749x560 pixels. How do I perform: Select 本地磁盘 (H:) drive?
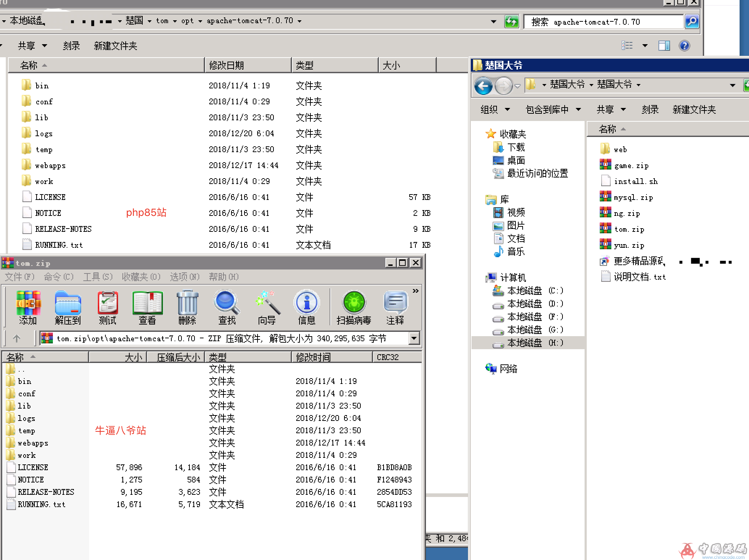[x=528, y=343]
